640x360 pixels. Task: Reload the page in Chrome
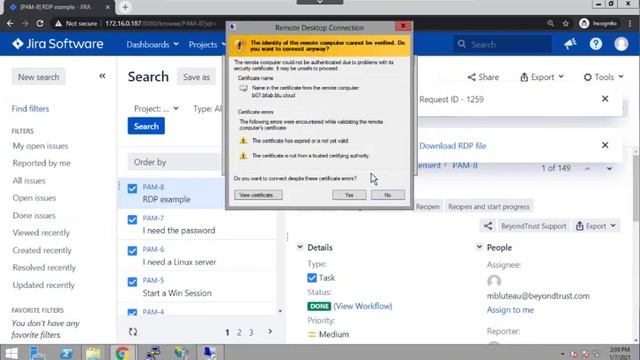click(x=40, y=23)
